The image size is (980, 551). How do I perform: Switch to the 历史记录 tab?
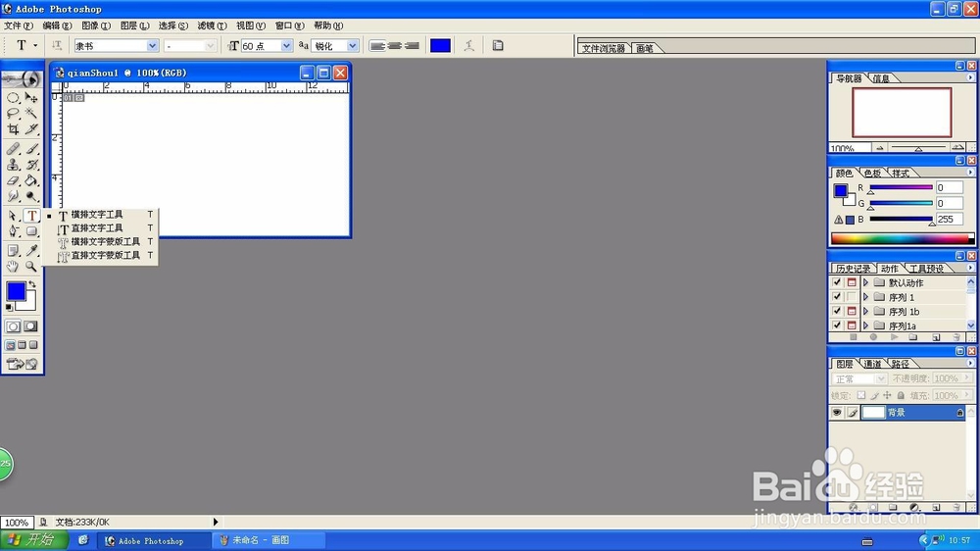pos(854,269)
